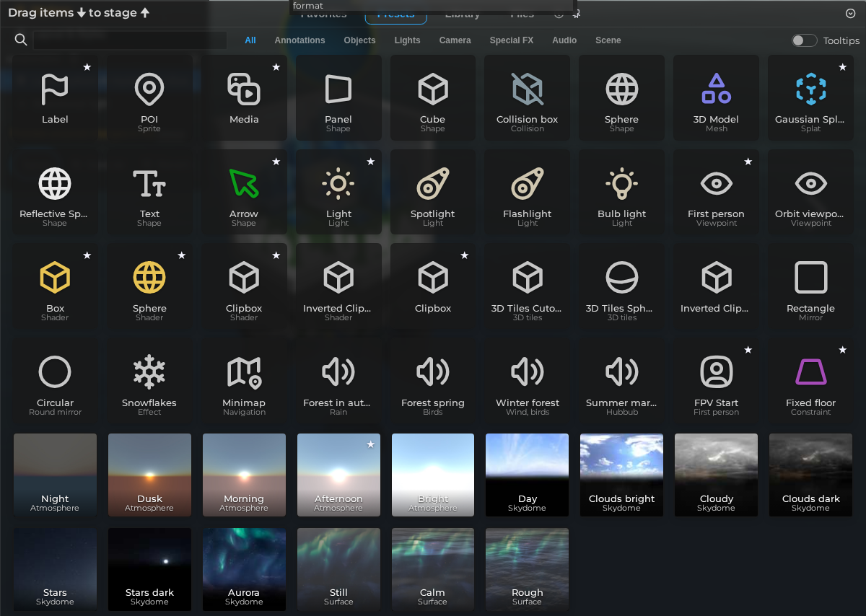Pick the Cube shape preset
866x616 pixels.
tap(433, 97)
